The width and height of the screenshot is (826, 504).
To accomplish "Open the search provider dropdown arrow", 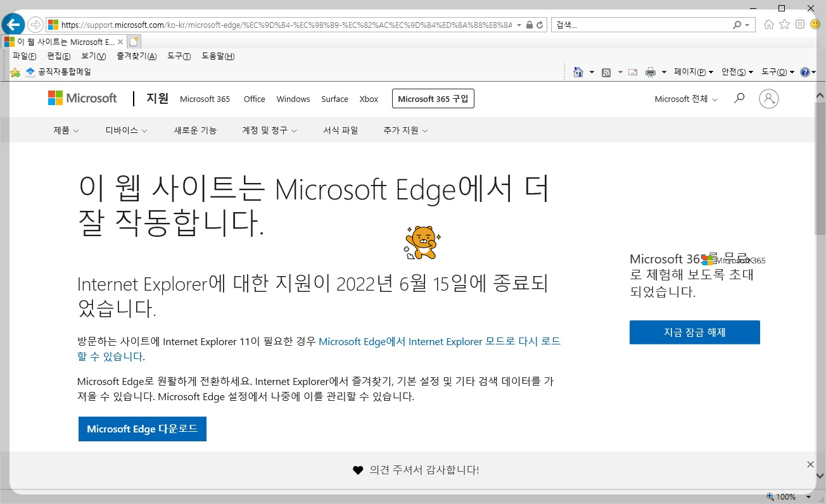I will click(x=747, y=25).
